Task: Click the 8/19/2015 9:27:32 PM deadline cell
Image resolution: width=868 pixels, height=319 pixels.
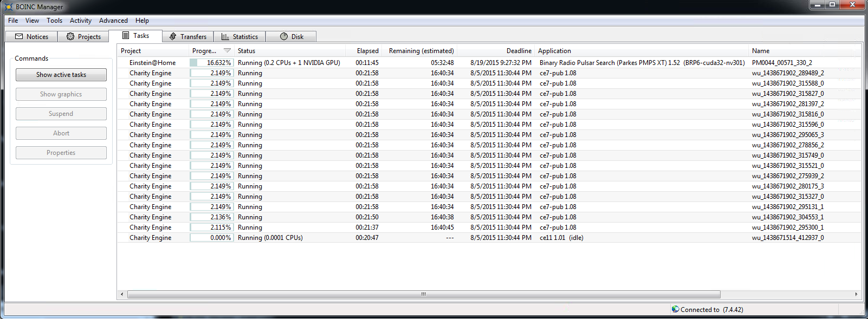Action: click(x=501, y=63)
